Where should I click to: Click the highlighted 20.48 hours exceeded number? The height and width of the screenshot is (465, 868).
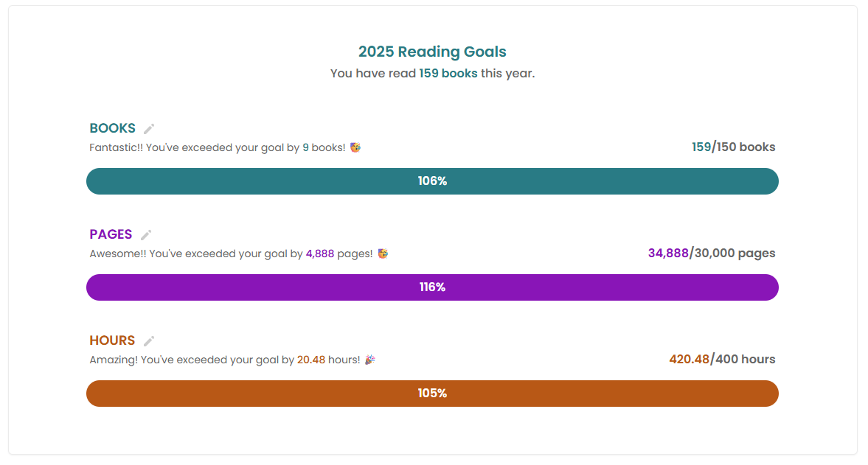[x=311, y=360]
